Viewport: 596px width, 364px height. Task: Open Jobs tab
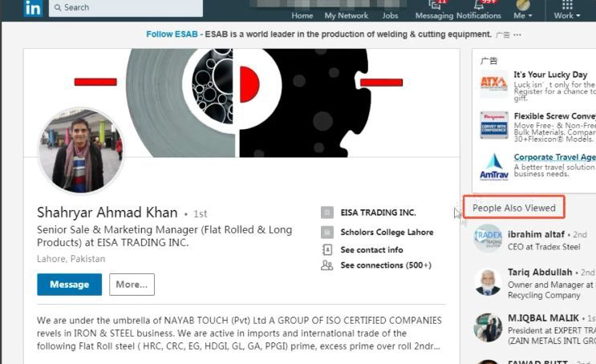pos(390,15)
